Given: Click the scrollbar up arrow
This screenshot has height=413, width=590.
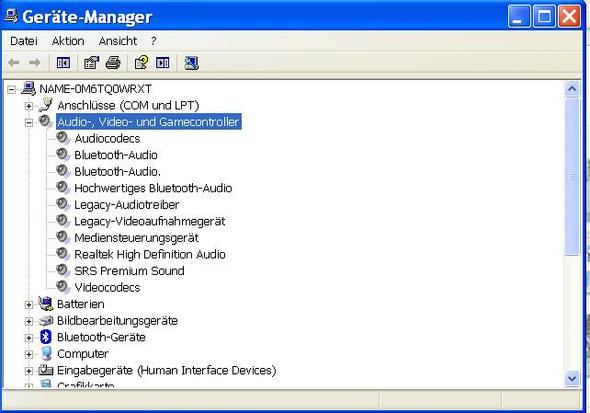Looking at the screenshot, I should (x=572, y=89).
